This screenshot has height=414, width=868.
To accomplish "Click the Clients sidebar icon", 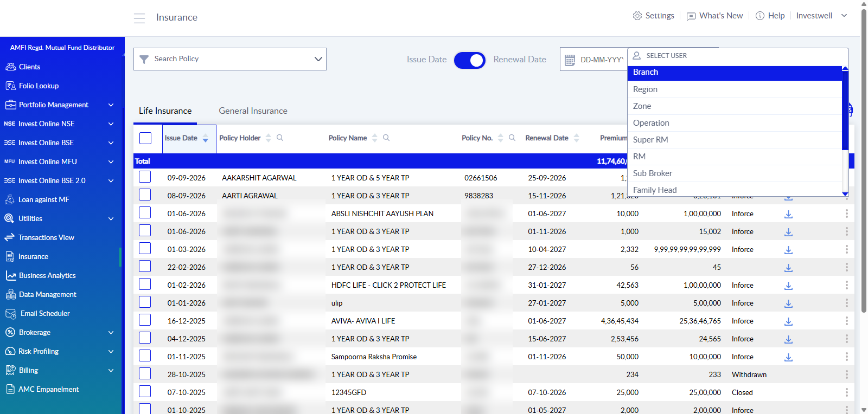I will (10, 67).
